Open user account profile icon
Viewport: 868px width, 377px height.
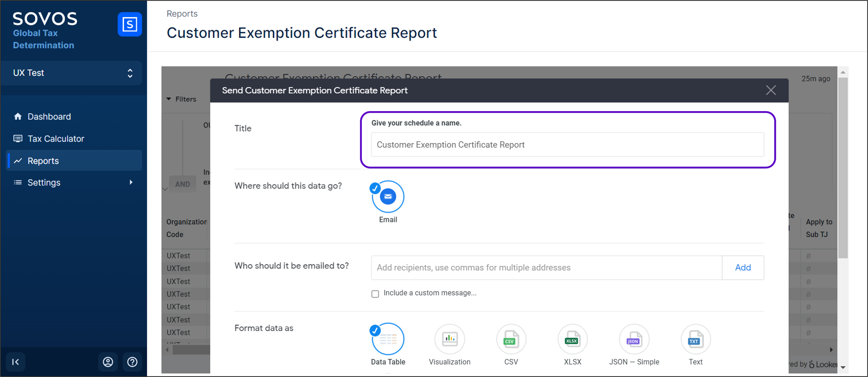click(108, 362)
